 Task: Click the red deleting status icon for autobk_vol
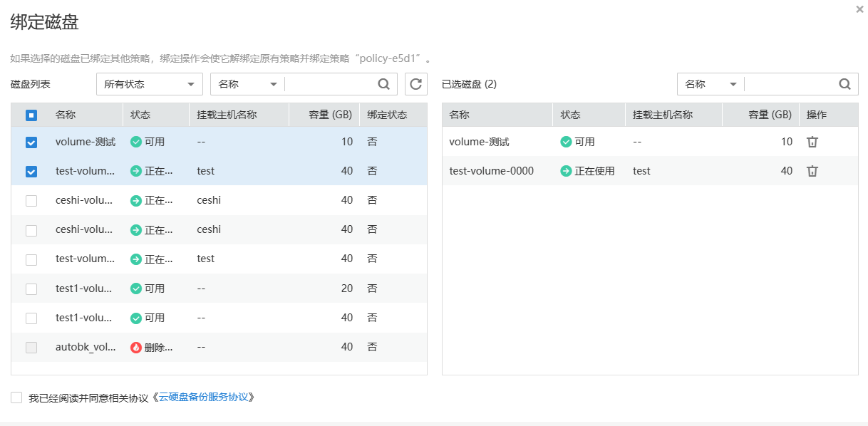pyautogui.click(x=136, y=347)
